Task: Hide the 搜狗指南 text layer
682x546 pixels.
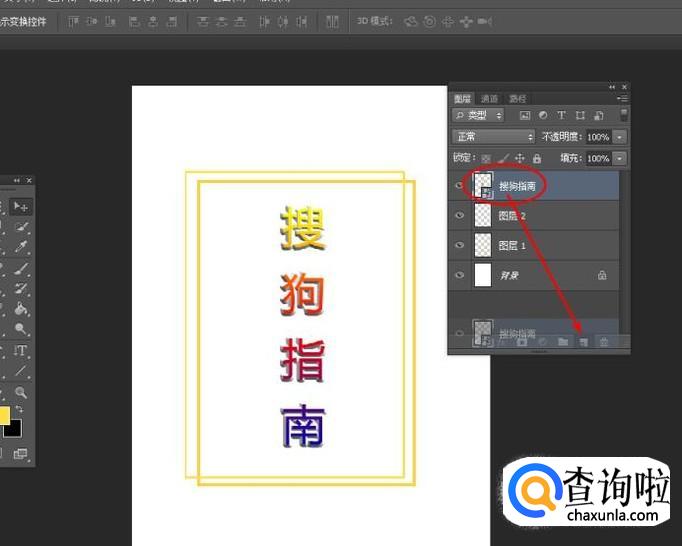Action: point(460,186)
